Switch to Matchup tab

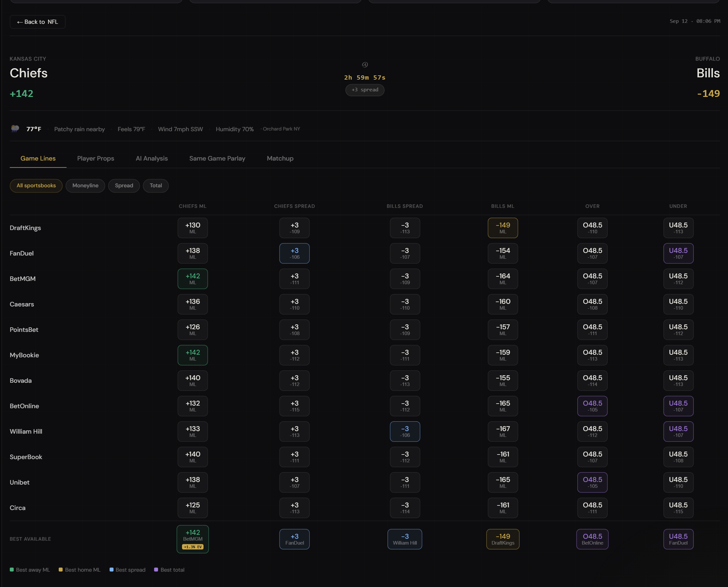(280, 158)
